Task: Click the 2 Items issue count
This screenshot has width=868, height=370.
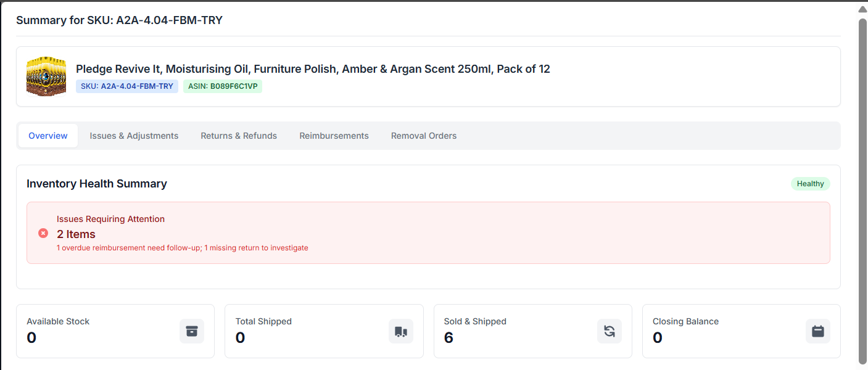Action: pyautogui.click(x=76, y=234)
